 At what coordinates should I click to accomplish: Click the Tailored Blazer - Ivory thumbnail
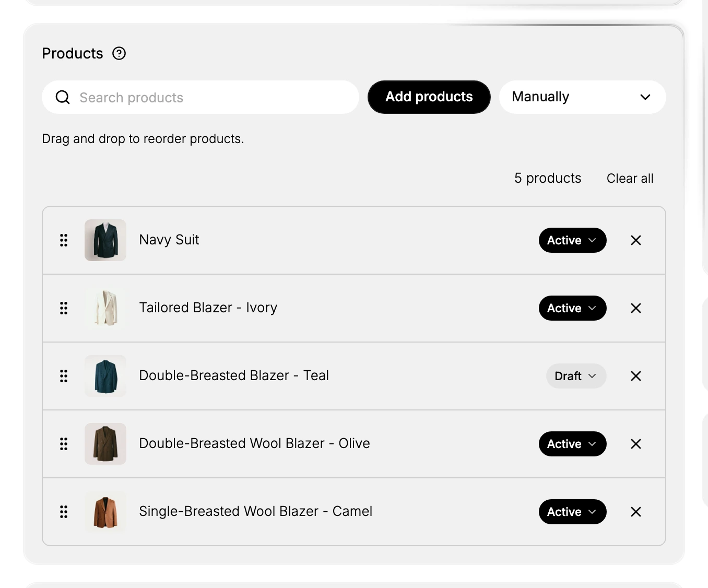105,308
